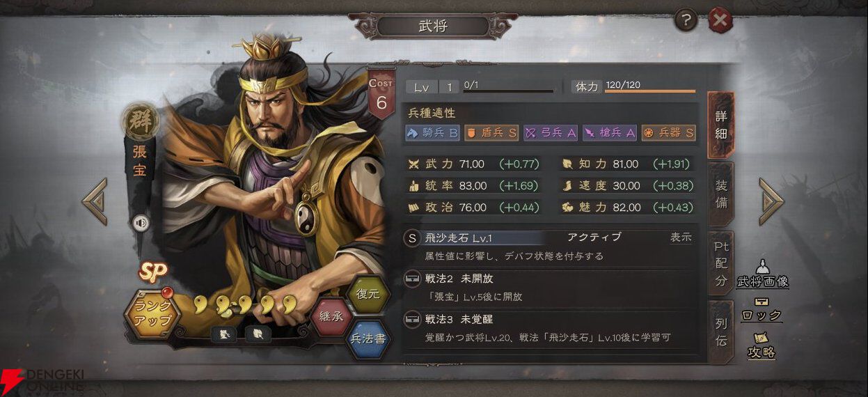Open the 列伝 biography tab
The width and height of the screenshot is (868, 397).
tap(721, 331)
